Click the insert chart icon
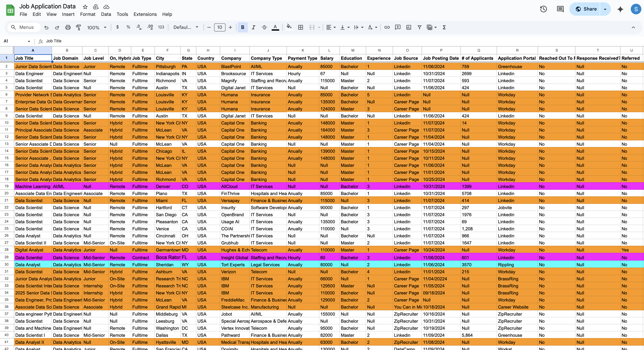The width and height of the screenshot is (644, 350). [x=409, y=28]
